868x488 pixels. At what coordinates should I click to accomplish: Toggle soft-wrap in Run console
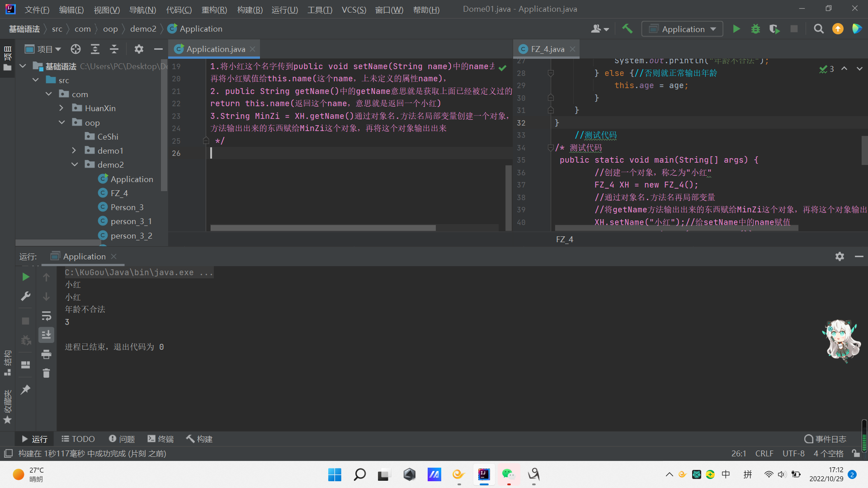pyautogui.click(x=46, y=316)
